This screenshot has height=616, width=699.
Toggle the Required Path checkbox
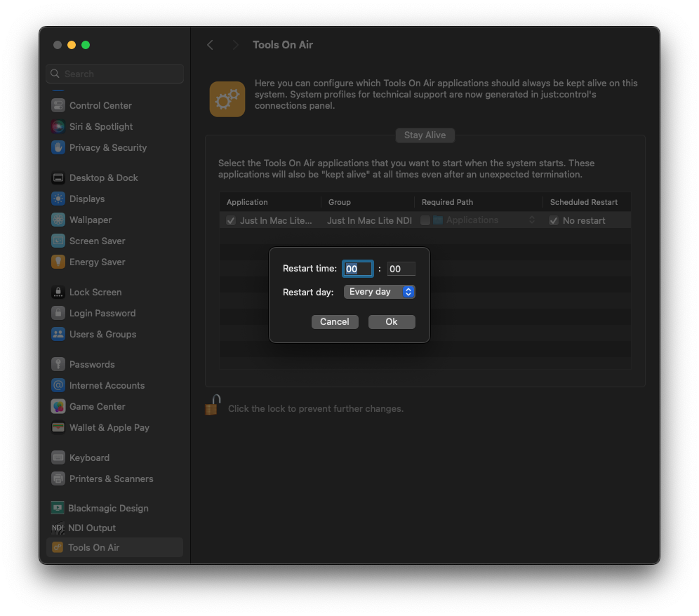click(x=425, y=220)
